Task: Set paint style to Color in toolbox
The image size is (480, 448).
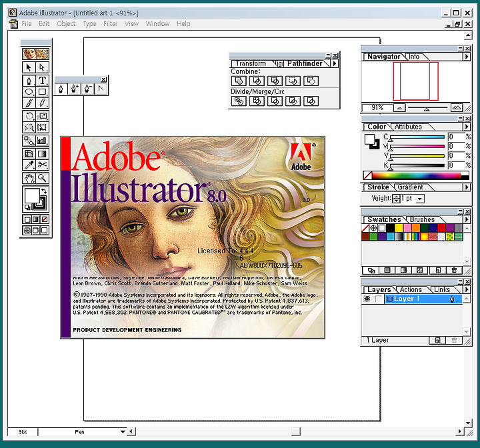Action: (27, 219)
